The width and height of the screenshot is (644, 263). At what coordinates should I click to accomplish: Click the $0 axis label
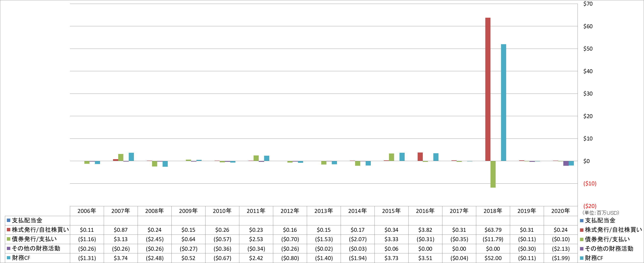[x=586, y=161]
